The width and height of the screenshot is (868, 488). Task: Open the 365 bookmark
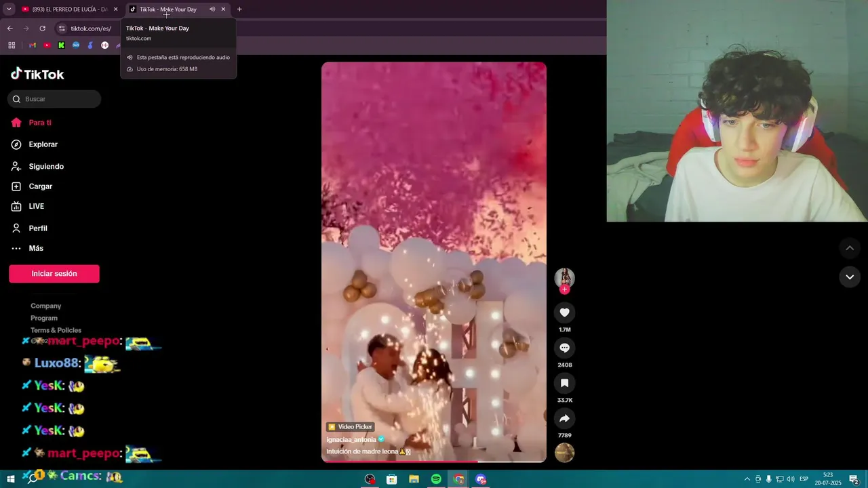(x=76, y=45)
